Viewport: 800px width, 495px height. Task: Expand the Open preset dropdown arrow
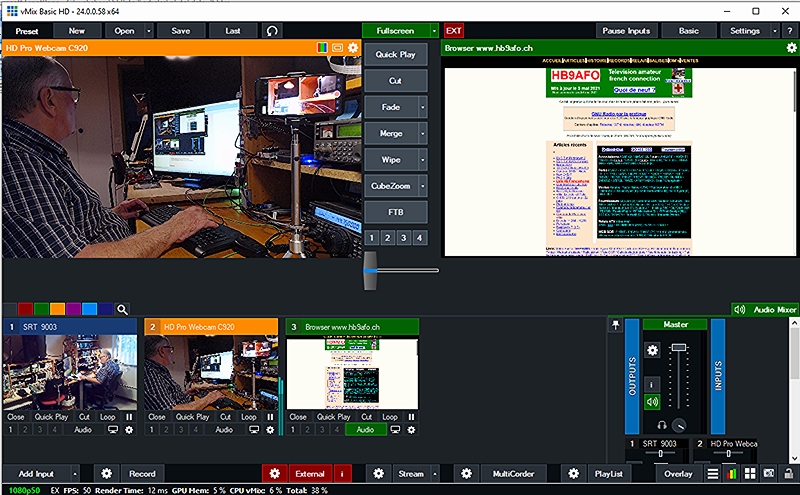tap(149, 31)
